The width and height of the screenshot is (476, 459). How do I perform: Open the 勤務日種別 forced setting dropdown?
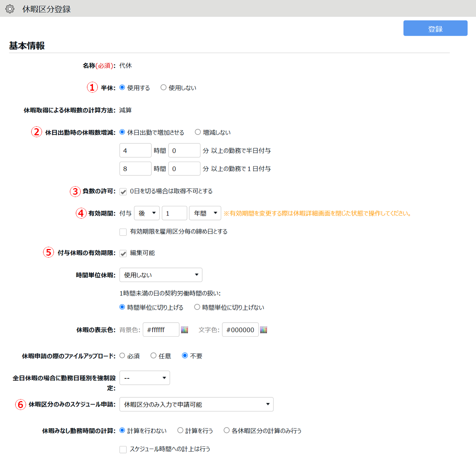tap(145, 378)
